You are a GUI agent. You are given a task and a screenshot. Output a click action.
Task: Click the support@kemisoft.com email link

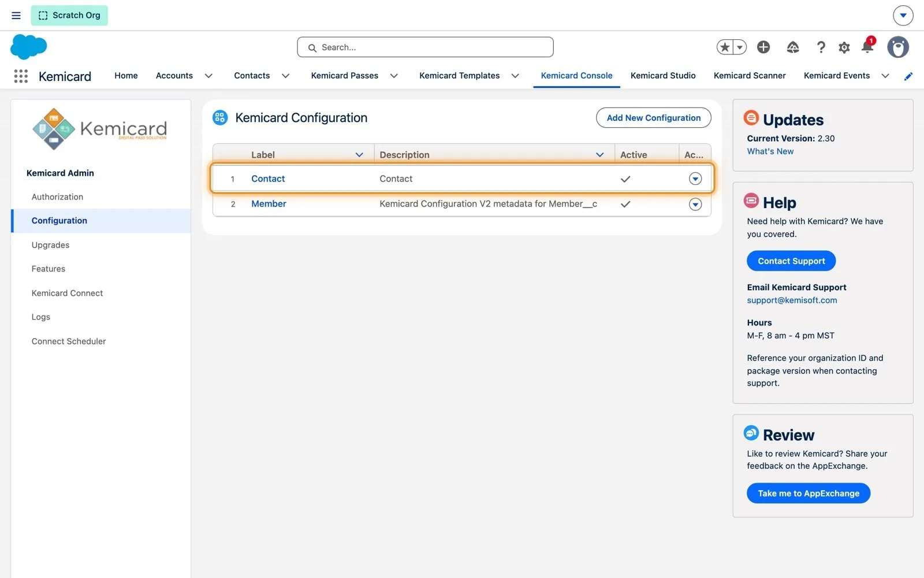point(792,301)
